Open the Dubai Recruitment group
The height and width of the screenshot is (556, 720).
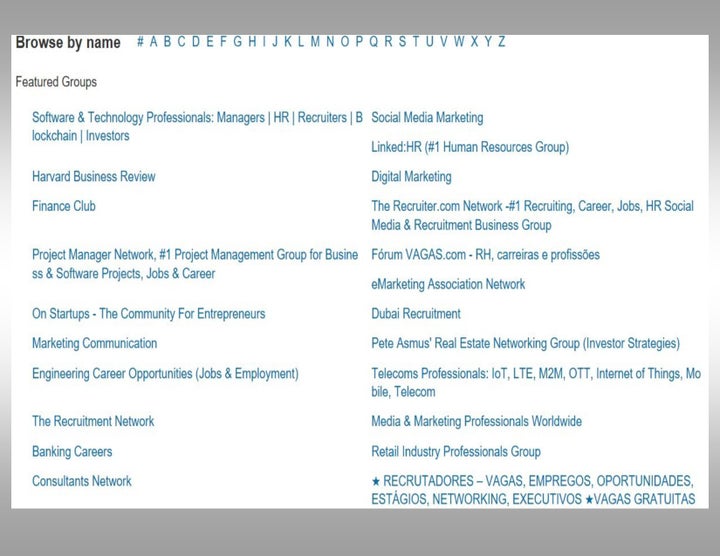tap(416, 314)
